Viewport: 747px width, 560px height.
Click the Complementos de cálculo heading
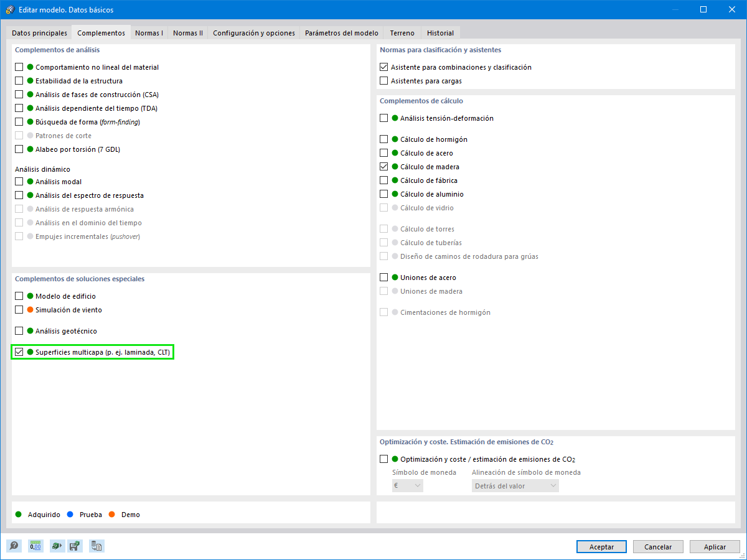(x=421, y=101)
